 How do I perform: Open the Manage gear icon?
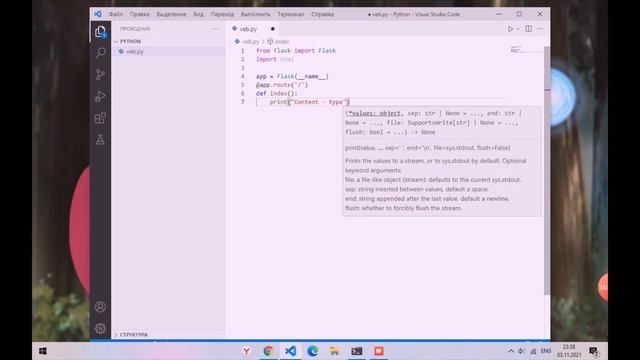[100, 329]
